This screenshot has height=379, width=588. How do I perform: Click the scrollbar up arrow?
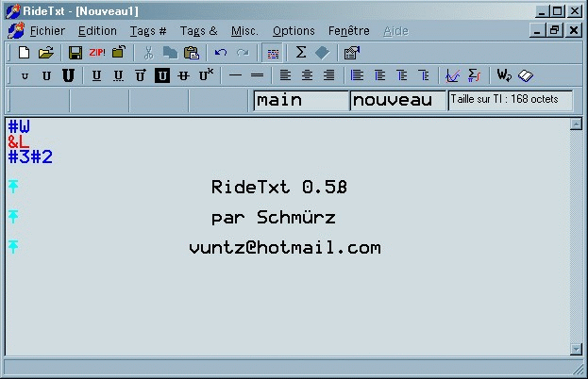pos(576,124)
